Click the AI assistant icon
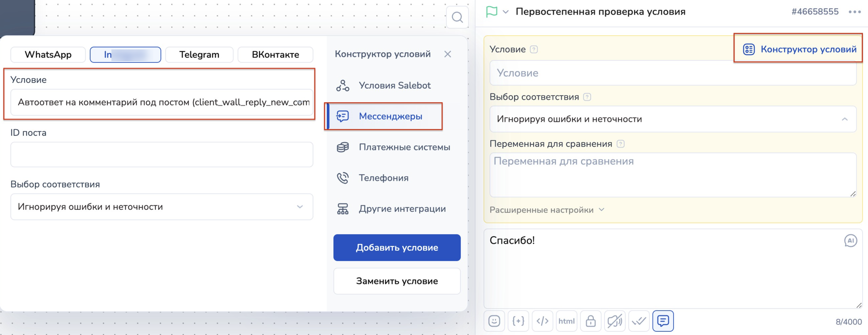868x335 pixels. 850,241
